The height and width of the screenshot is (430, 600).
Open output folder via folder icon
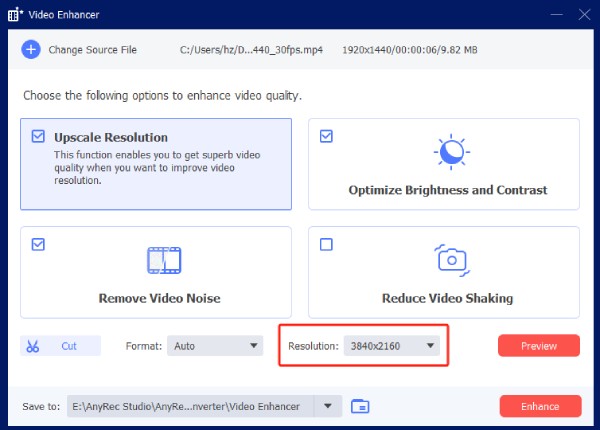pyautogui.click(x=361, y=406)
